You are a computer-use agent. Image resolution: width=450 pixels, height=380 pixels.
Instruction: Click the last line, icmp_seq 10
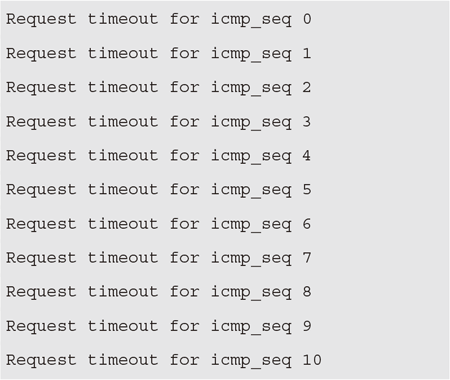tap(164, 361)
